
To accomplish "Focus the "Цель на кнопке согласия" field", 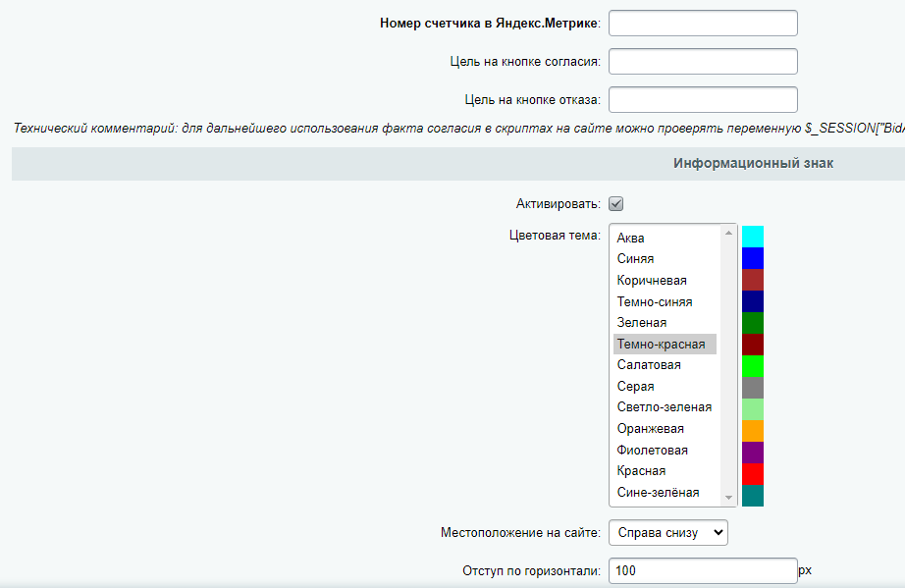I will pyautogui.click(x=702, y=61).
